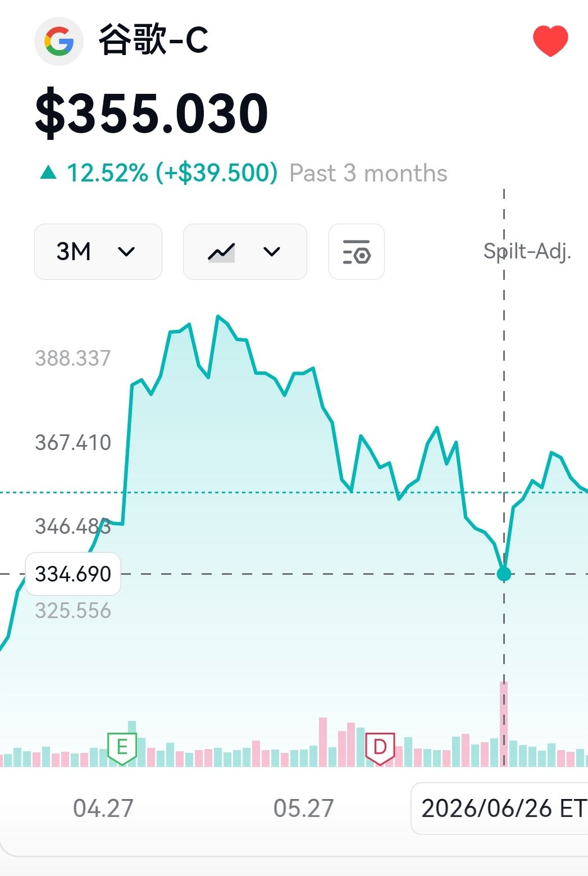Click the line chart type icon
The image size is (588, 876).
click(221, 252)
